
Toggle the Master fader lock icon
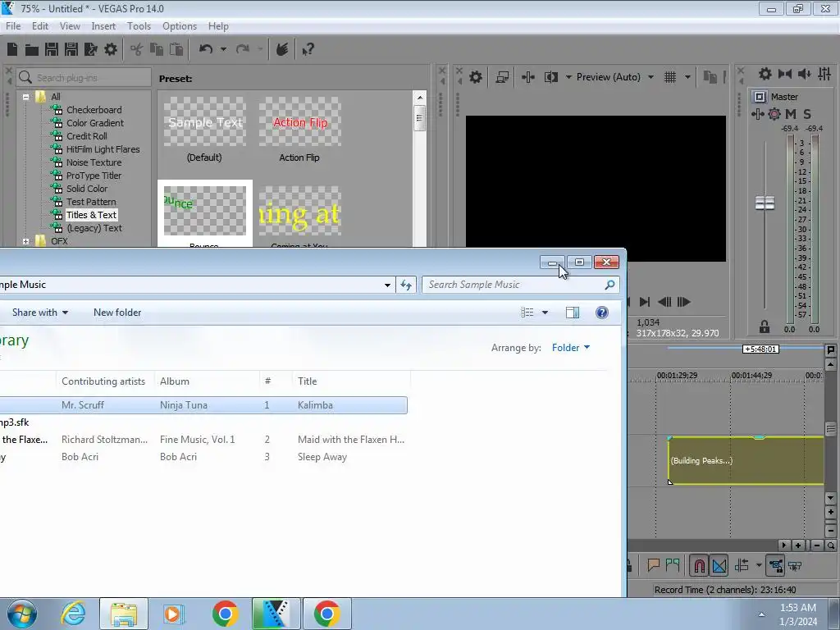[765, 326]
